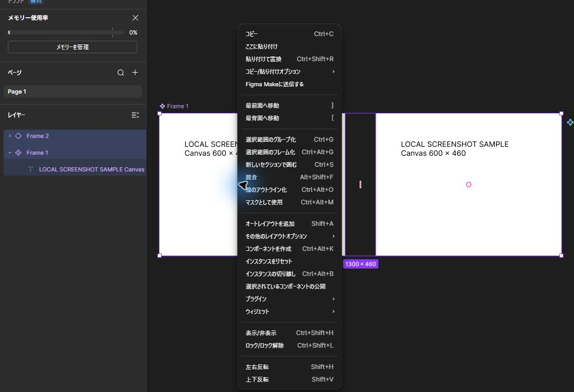Click the Frame 2 diamond instance icon
574x392 pixels.
click(x=18, y=136)
